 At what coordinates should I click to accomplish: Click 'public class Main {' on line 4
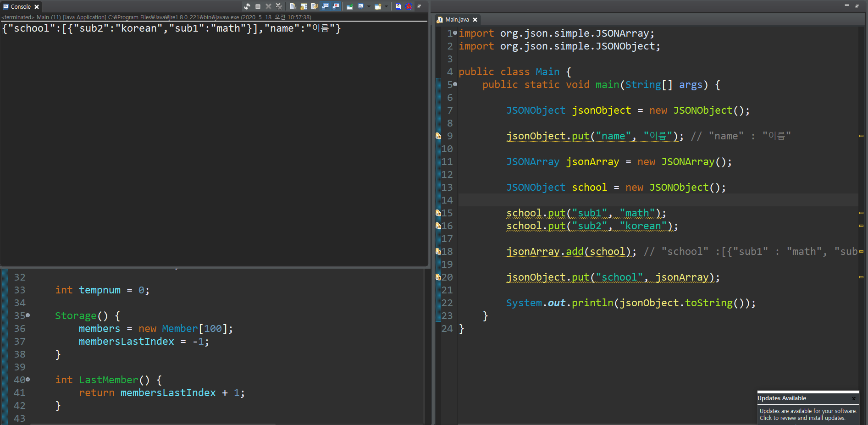click(x=515, y=72)
